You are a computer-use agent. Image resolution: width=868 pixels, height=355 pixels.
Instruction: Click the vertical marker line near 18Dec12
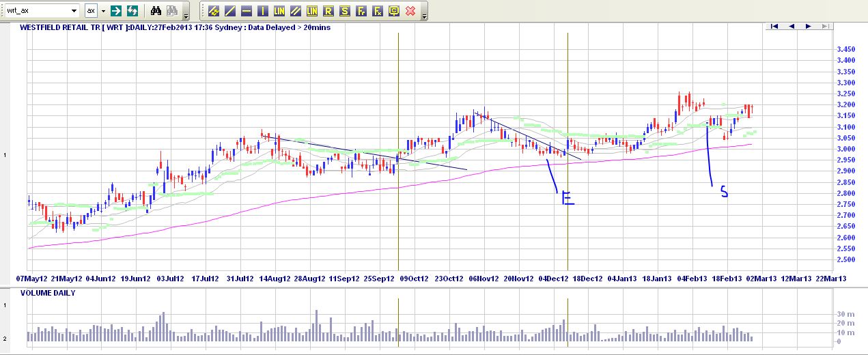568,150
